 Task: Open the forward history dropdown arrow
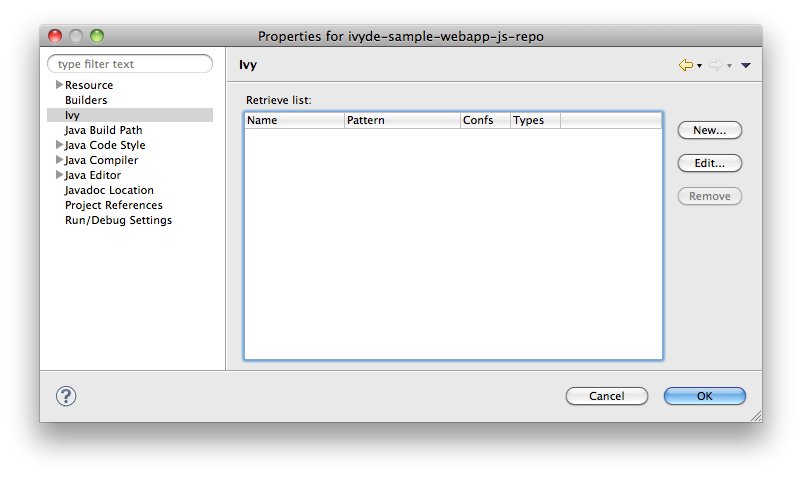pyautogui.click(x=730, y=66)
